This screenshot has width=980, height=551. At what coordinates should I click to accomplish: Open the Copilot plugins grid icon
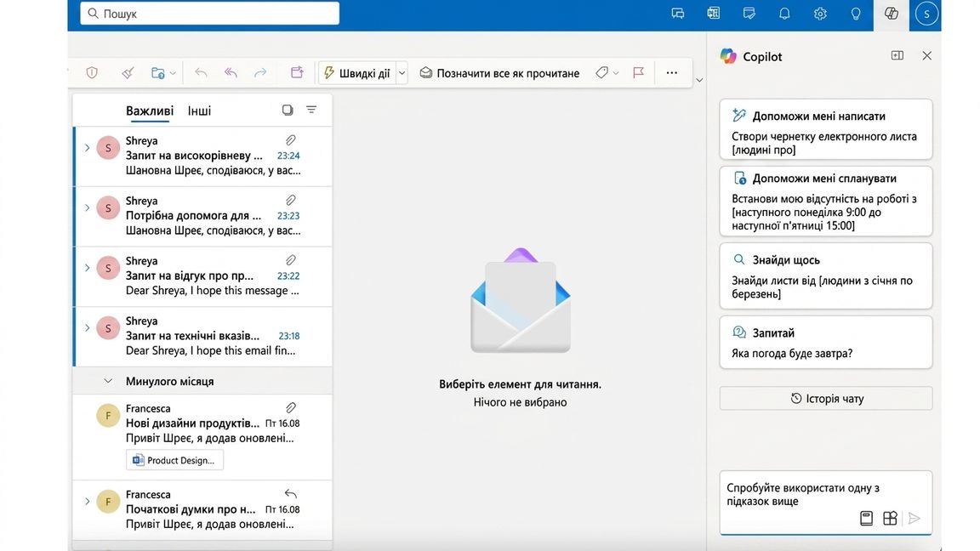(890, 518)
